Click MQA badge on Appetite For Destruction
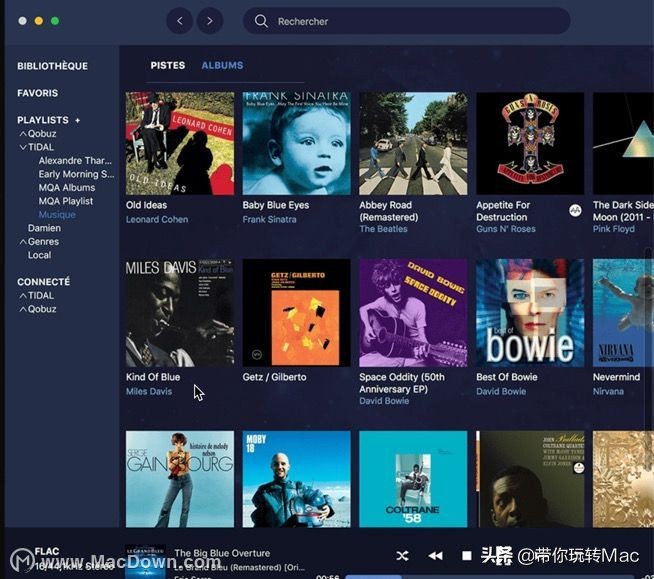Screen dimensions: 654x579 [x=575, y=211]
